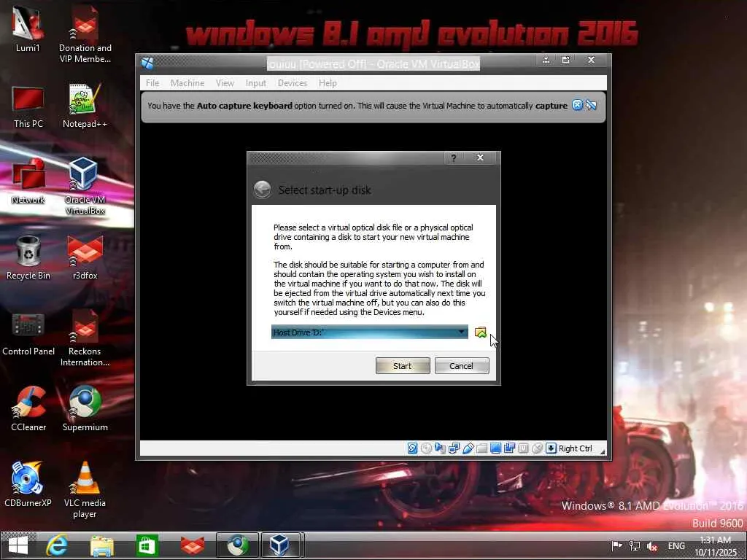Click the dialog help question mark button
The width and height of the screenshot is (747, 560).
[x=454, y=158]
